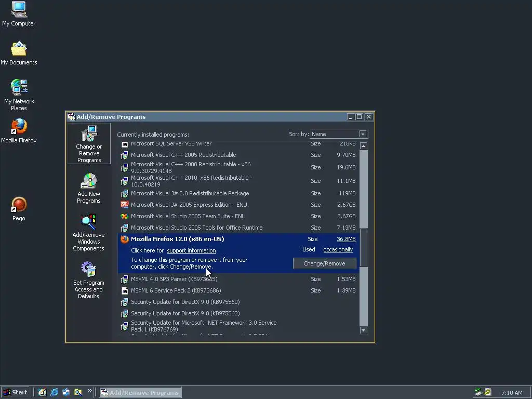The image size is (532, 399).
Task: Click icon of Visual J# 2005 Express Edition
Action: point(125,205)
